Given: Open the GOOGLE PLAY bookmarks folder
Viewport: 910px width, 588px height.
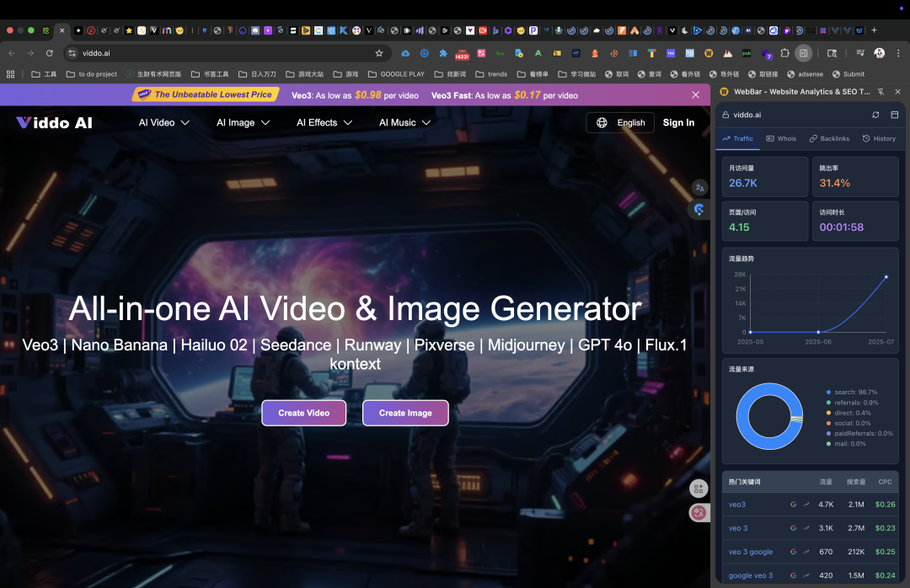Looking at the screenshot, I should [x=396, y=74].
